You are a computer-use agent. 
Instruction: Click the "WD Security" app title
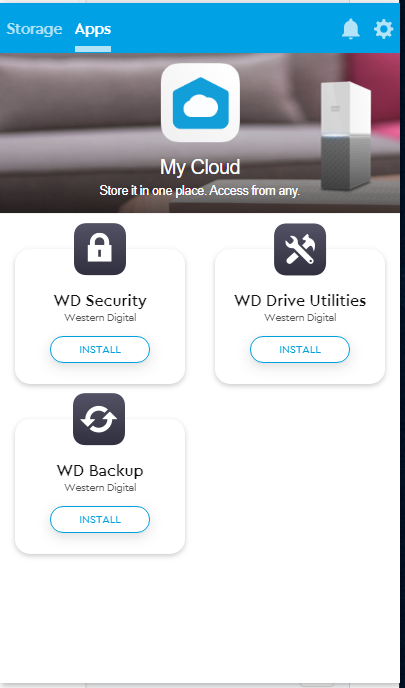click(100, 301)
